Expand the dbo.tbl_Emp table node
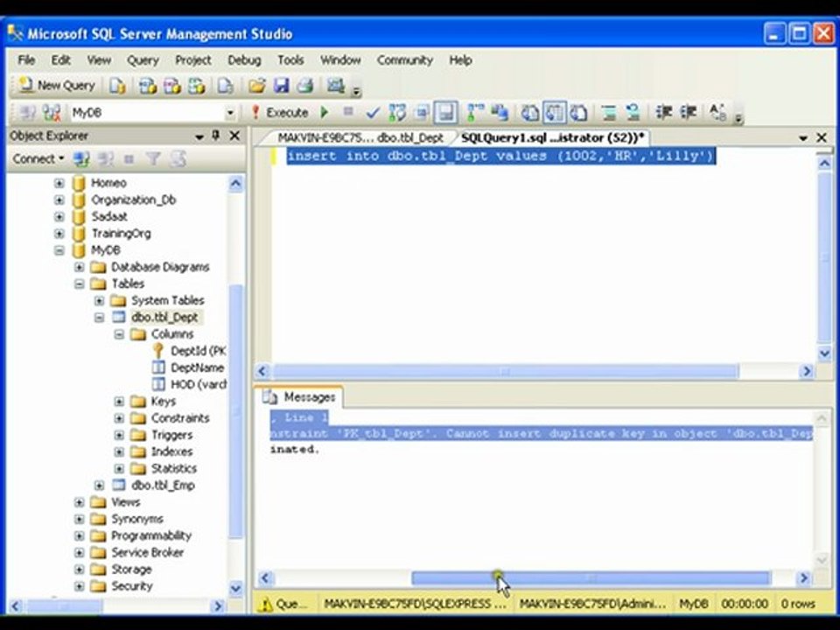This screenshot has height=630, width=840. (99, 486)
